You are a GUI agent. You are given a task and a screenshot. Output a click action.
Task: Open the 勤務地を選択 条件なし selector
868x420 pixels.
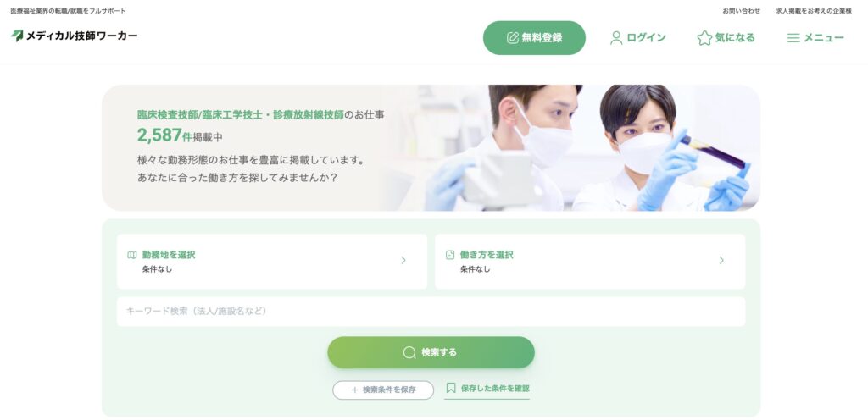tap(272, 262)
